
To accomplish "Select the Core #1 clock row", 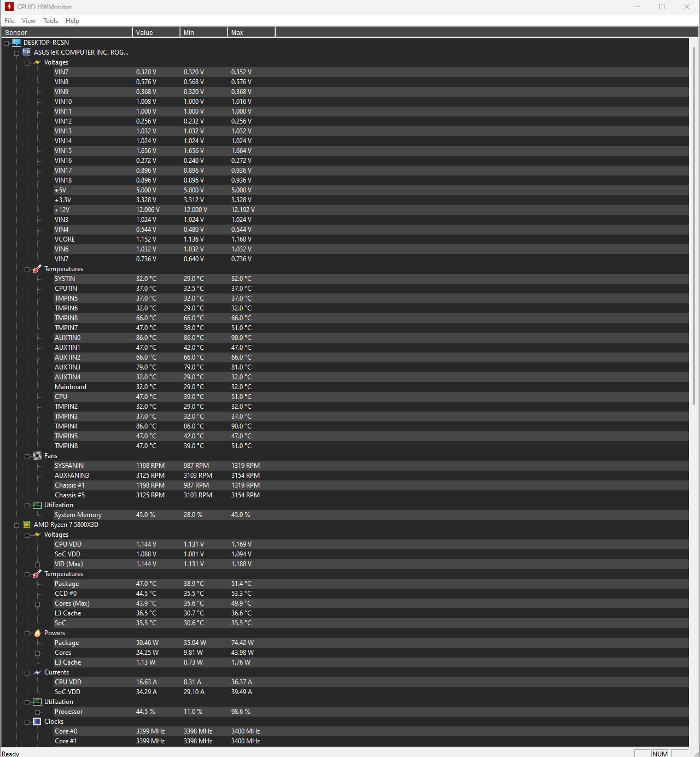I will (371, 741).
